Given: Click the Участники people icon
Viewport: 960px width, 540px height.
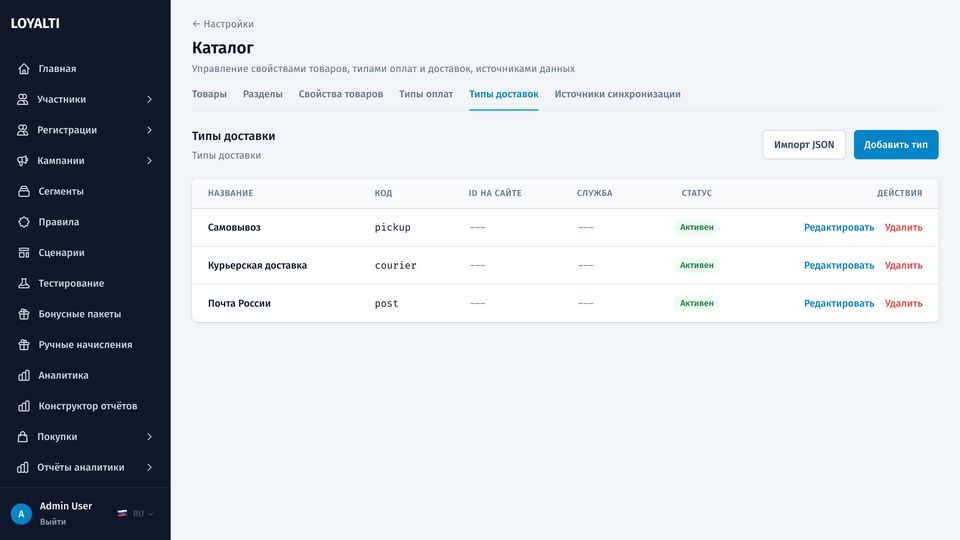Looking at the screenshot, I should click(x=23, y=99).
